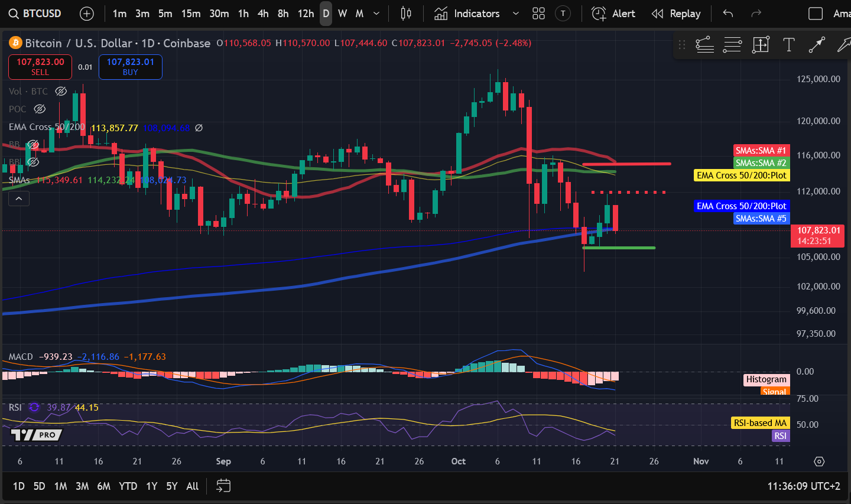Open the Go to date calendar icon
The width and height of the screenshot is (851, 504).
click(x=223, y=486)
